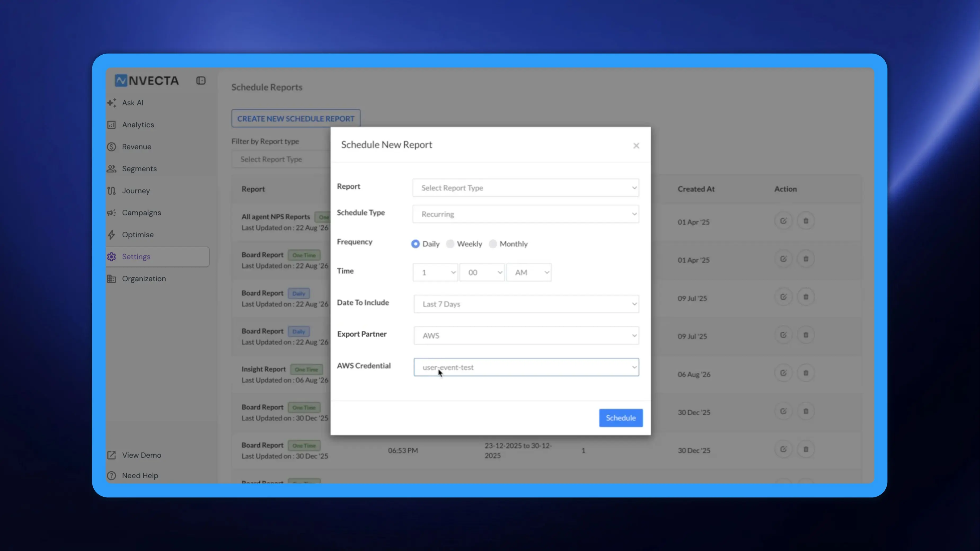Screen dimensions: 980x551
Task: Open the AM/PM dropdown
Action: (529, 273)
